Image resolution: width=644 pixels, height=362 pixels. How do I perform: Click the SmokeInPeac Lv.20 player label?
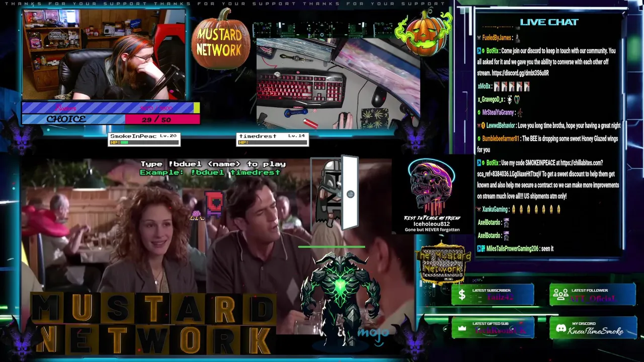(x=143, y=136)
